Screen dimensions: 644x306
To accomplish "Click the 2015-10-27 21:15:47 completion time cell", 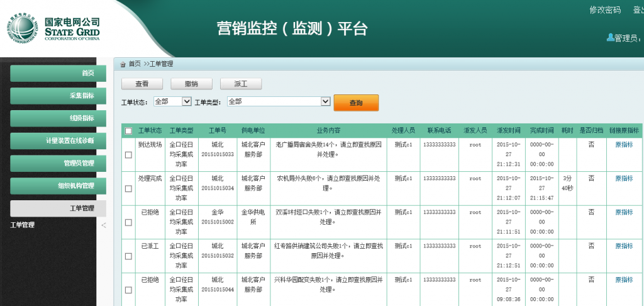I will pyautogui.click(x=541, y=188).
